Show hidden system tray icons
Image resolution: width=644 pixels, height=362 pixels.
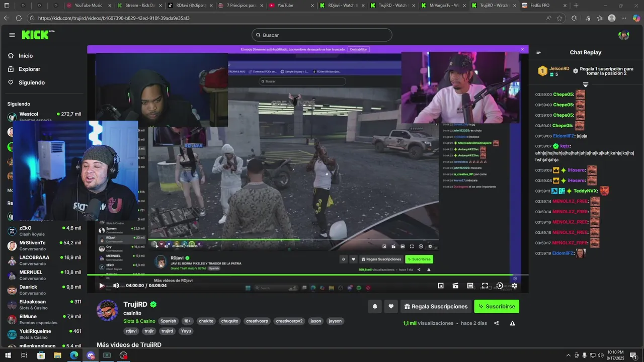point(569,355)
